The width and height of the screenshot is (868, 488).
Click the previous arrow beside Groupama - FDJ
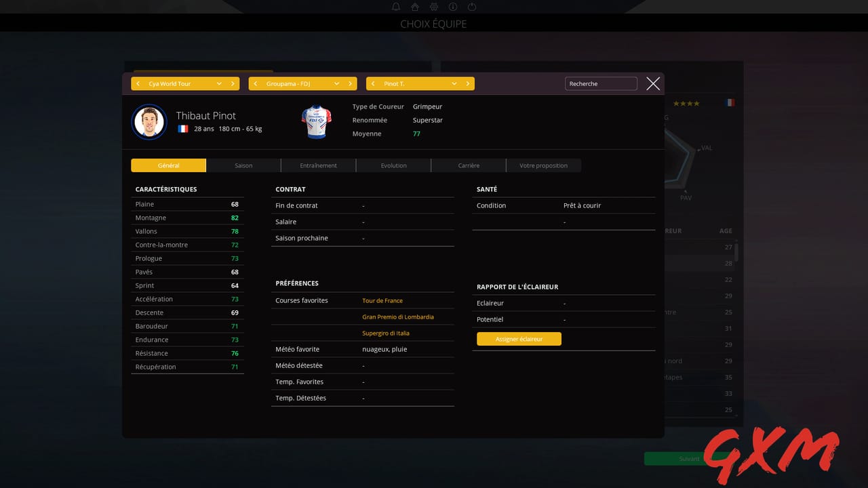(x=256, y=83)
